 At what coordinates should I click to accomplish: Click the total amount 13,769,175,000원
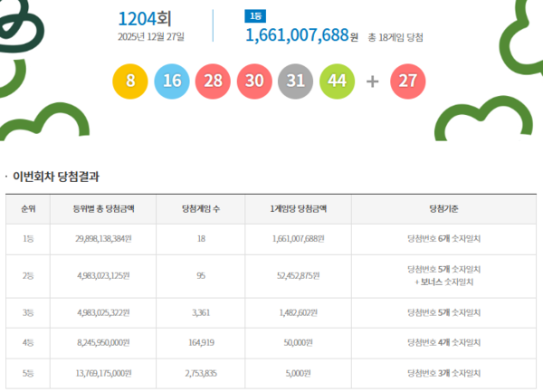coord(103,374)
